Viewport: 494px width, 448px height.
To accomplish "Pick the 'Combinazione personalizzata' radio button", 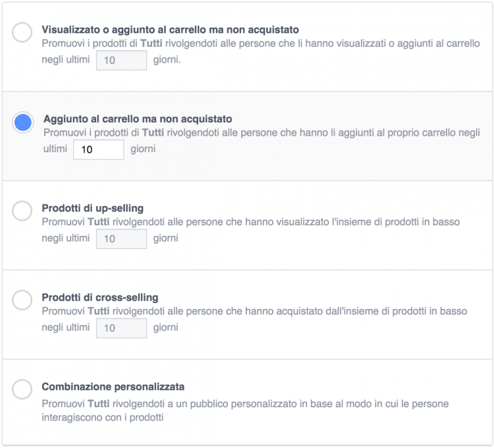I will tap(22, 389).
